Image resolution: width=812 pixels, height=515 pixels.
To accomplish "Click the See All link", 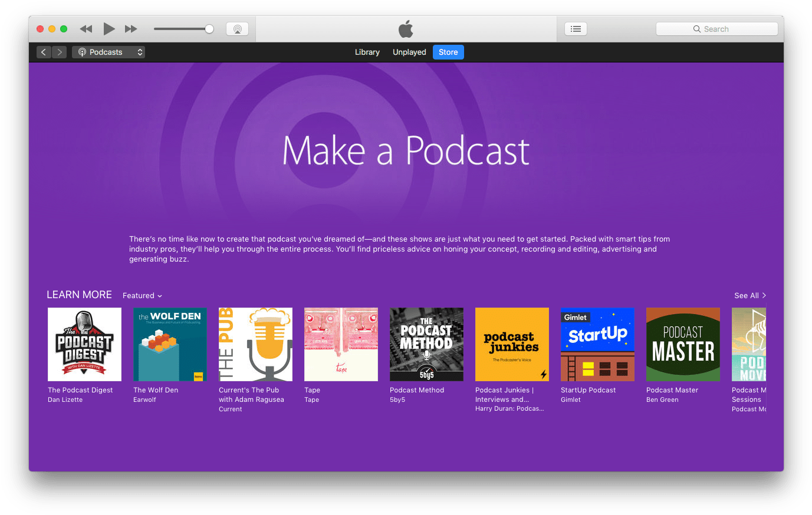I will 750,296.
